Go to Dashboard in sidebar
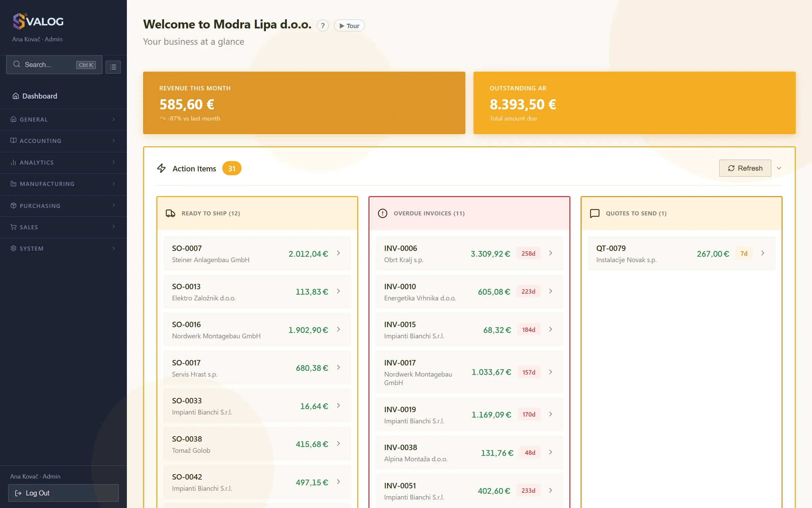The height and width of the screenshot is (508, 812). point(63,96)
